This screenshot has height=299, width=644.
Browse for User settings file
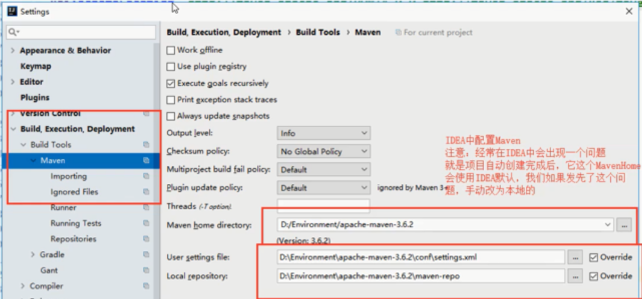[575, 257]
